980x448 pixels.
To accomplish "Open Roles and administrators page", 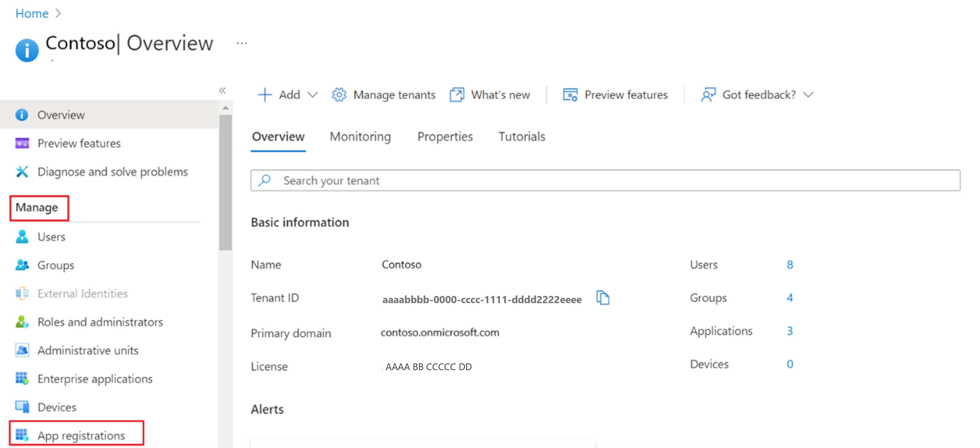I will point(100,322).
